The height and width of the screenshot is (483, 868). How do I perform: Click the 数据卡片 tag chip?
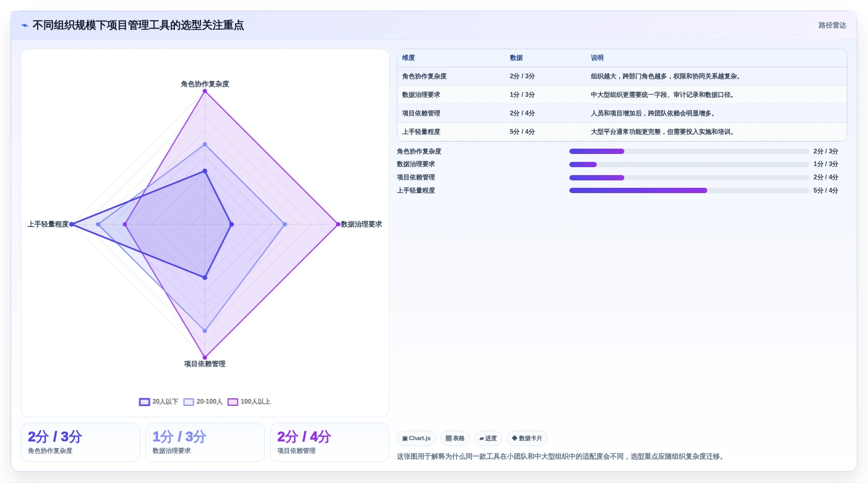(x=527, y=438)
